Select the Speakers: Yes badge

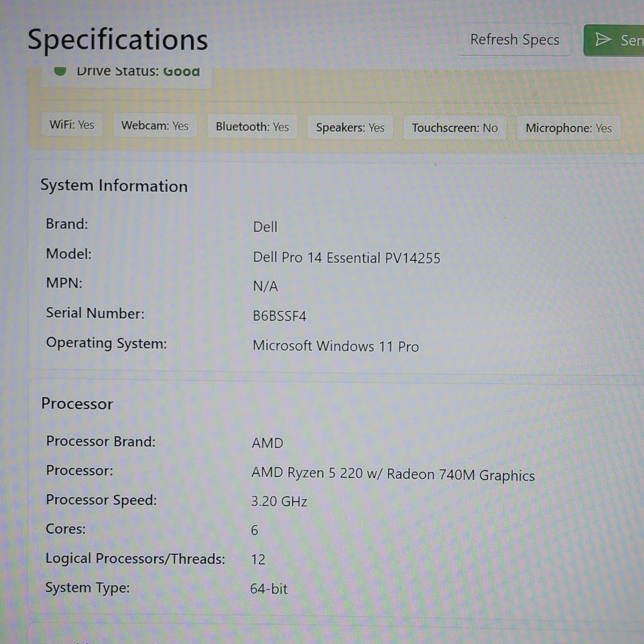pos(350,128)
